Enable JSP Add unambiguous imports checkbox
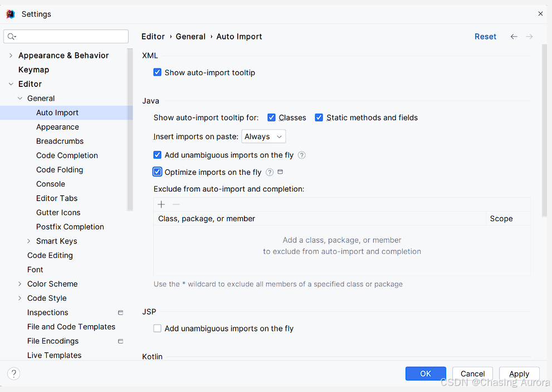This screenshot has width=552, height=392. [158, 329]
